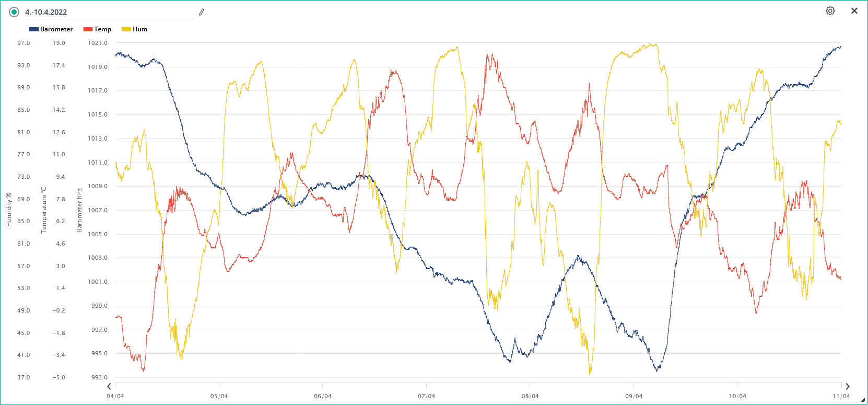Go to the previous time range with left arrow
Image resolution: width=868 pixels, height=405 pixels.
coord(109,387)
